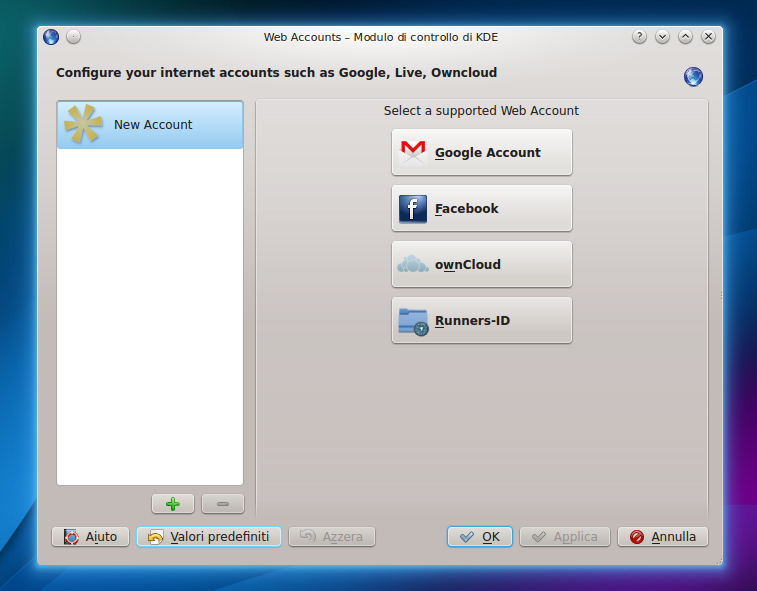This screenshot has width=757, height=591.
Task: Select Facebook as the web account
Action: 481,208
